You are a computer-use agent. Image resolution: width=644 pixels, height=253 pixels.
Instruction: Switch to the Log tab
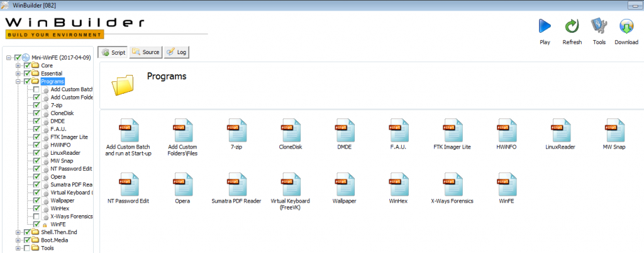177,52
